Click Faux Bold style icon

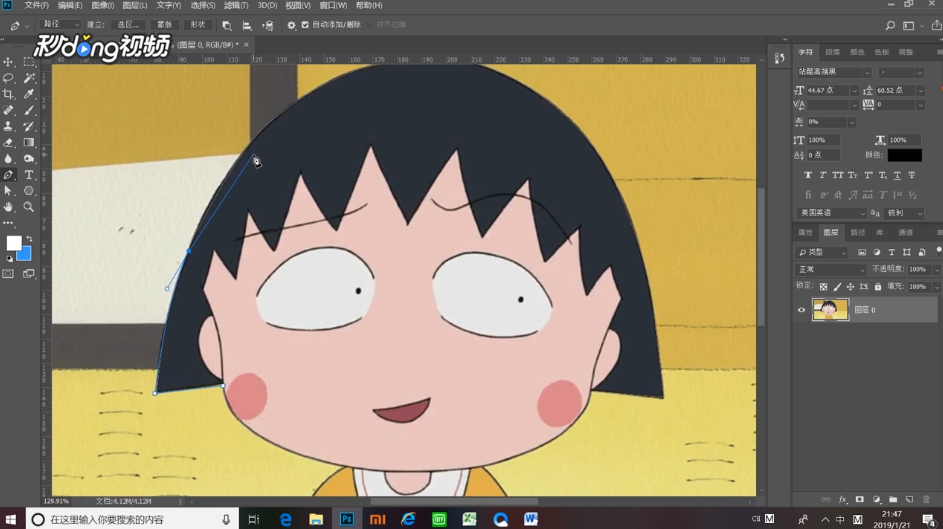click(808, 175)
